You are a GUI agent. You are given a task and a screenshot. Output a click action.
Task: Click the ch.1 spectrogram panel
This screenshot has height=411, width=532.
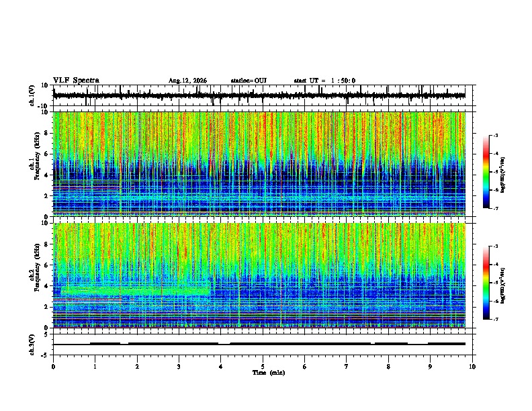point(259,164)
